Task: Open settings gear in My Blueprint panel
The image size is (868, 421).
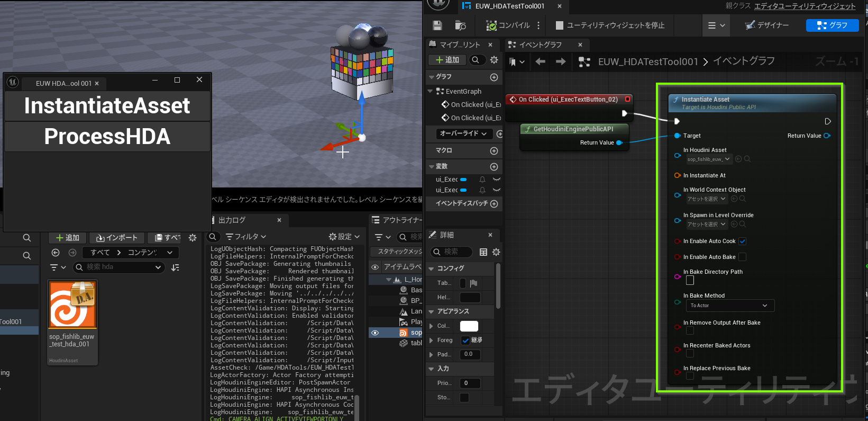Action: point(494,60)
